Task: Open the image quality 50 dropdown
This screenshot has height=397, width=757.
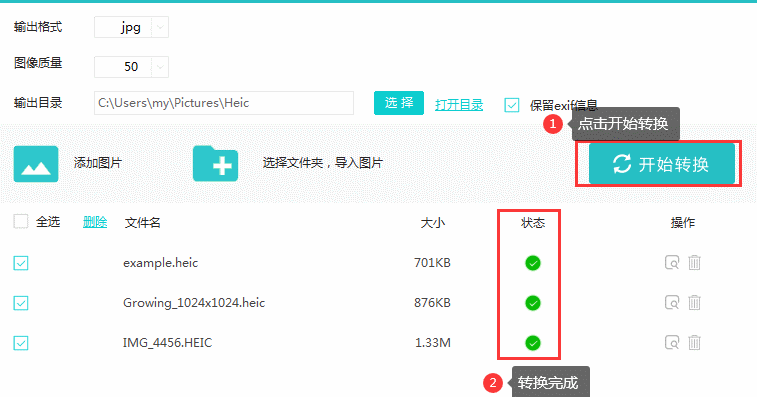Action: tap(131, 67)
